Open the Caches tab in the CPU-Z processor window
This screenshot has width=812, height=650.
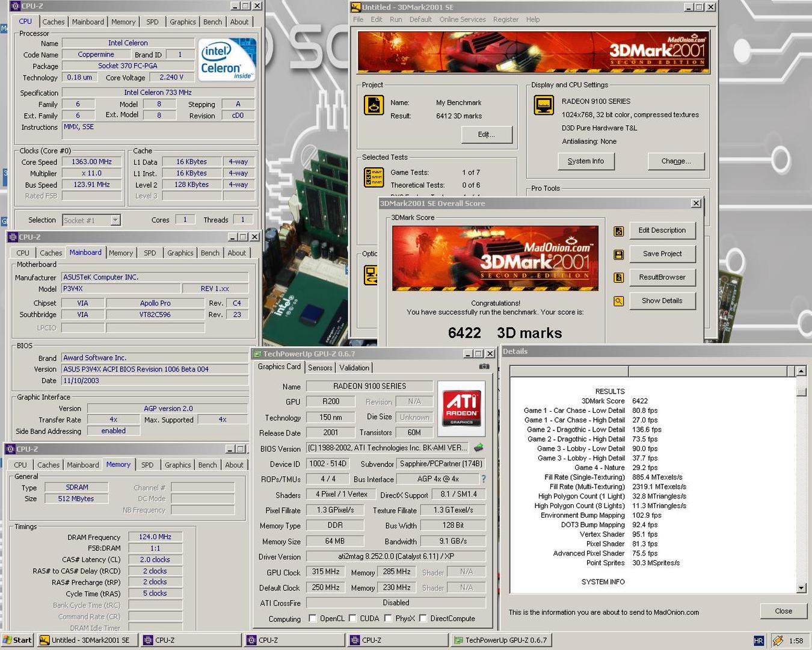(x=54, y=22)
